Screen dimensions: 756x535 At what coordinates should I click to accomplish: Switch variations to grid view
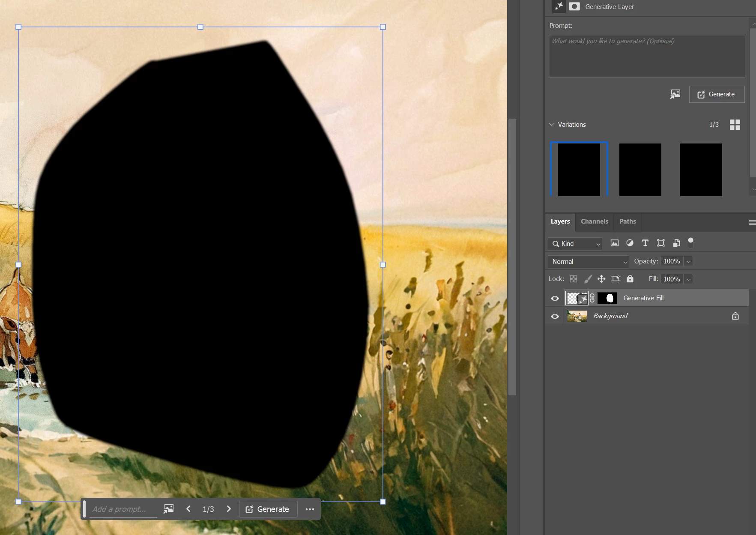point(735,125)
